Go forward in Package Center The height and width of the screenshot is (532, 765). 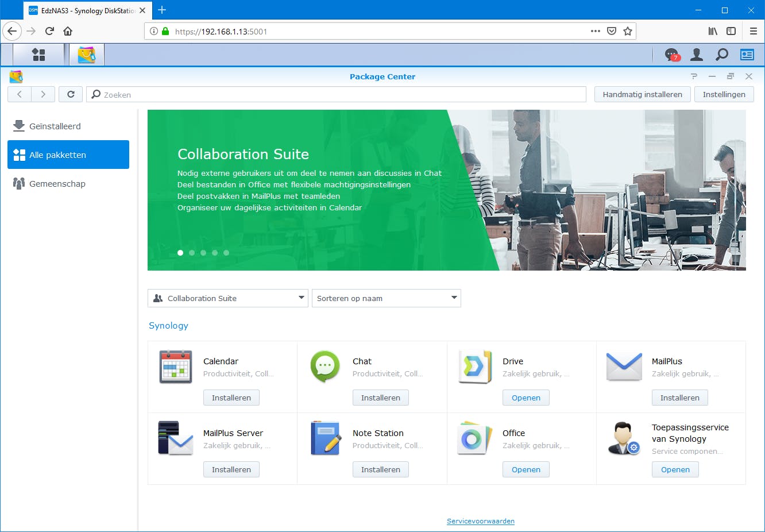click(43, 94)
